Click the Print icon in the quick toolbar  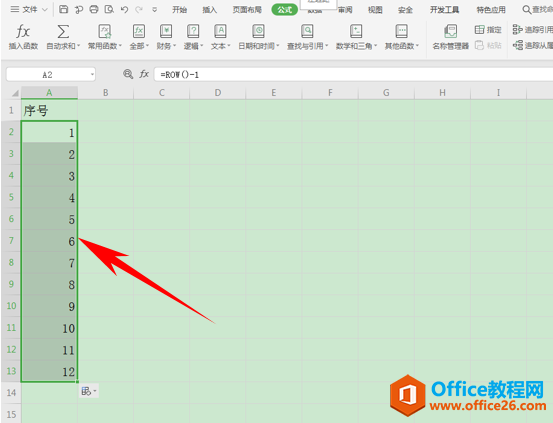tap(94, 10)
